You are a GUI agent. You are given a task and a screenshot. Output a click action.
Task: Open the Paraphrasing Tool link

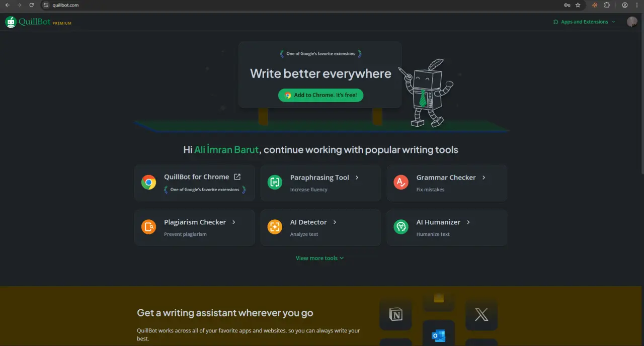coord(319,178)
